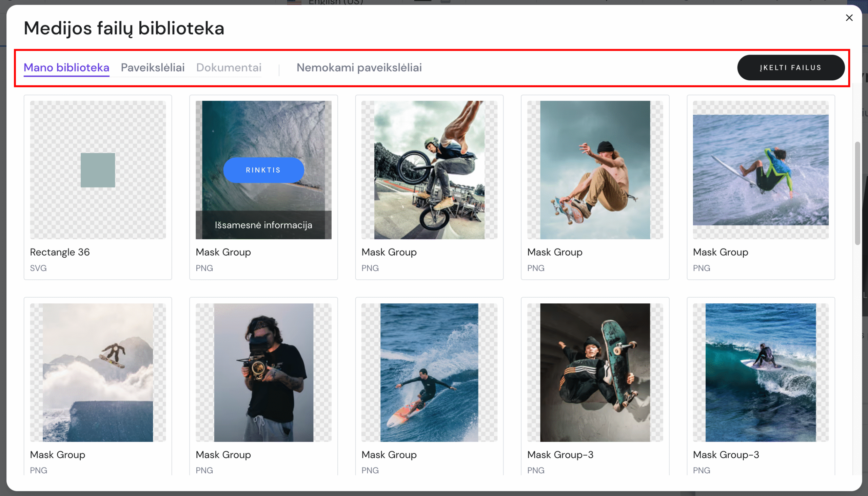Open Nemokami paveikslėliai tab

pyautogui.click(x=359, y=67)
